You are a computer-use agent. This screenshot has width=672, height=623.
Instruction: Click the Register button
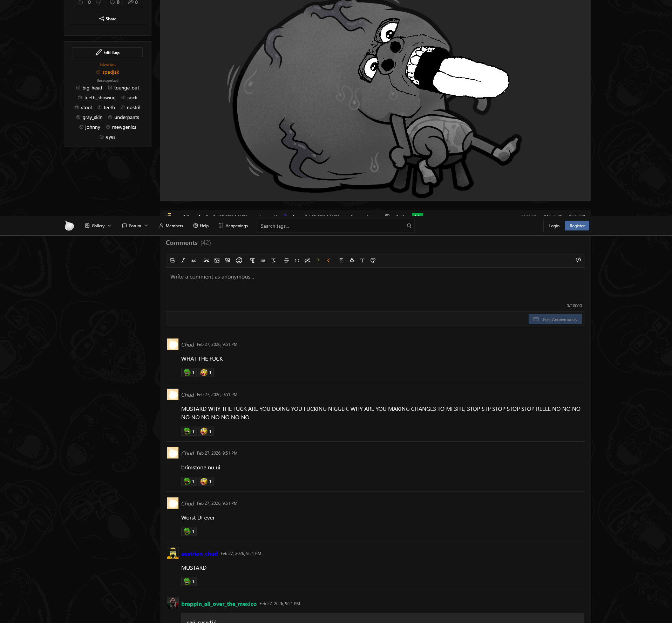click(x=577, y=226)
